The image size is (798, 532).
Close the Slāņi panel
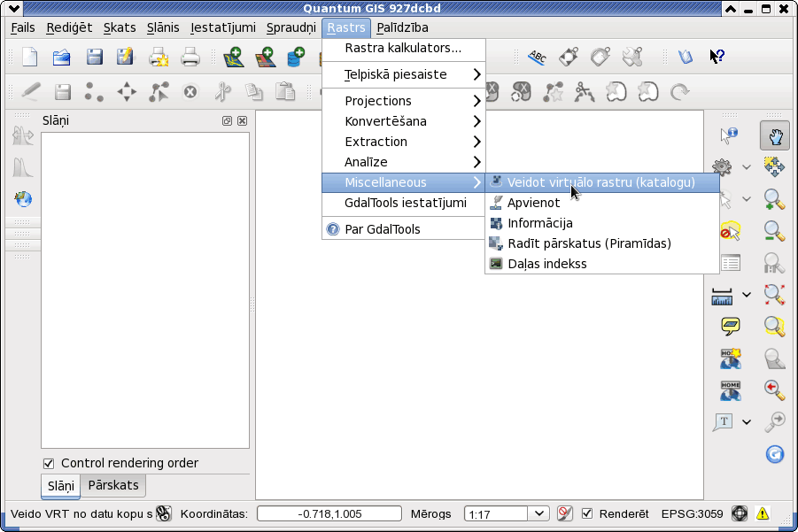click(243, 120)
